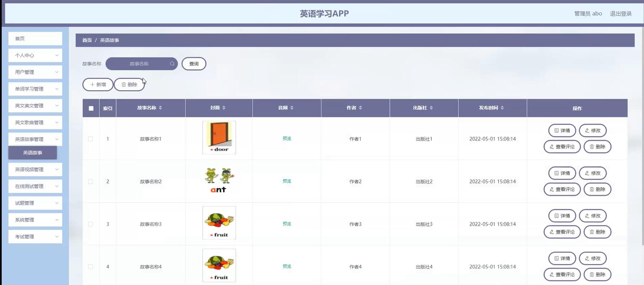Image resolution: width=644 pixels, height=285 pixels.
Task: Click 删除 in the 故事名称1 row
Action: coord(597,146)
